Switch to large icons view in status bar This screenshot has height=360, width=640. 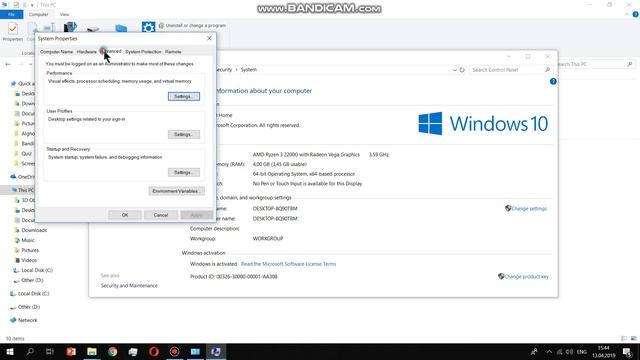tap(633, 338)
